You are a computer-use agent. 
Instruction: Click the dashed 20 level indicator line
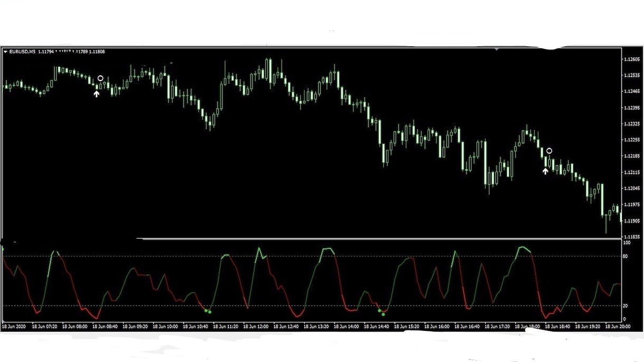point(311,306)
